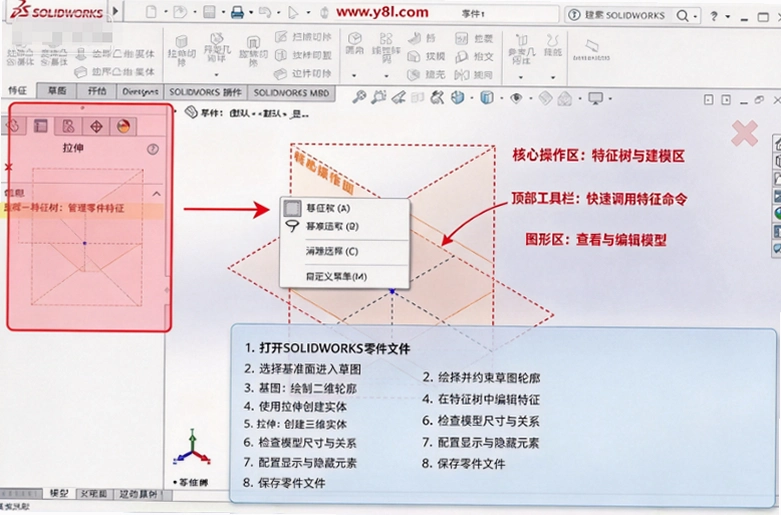Click the Fillet (圆角) ribbon icon
781x515 pixels.
pos(355,43)
